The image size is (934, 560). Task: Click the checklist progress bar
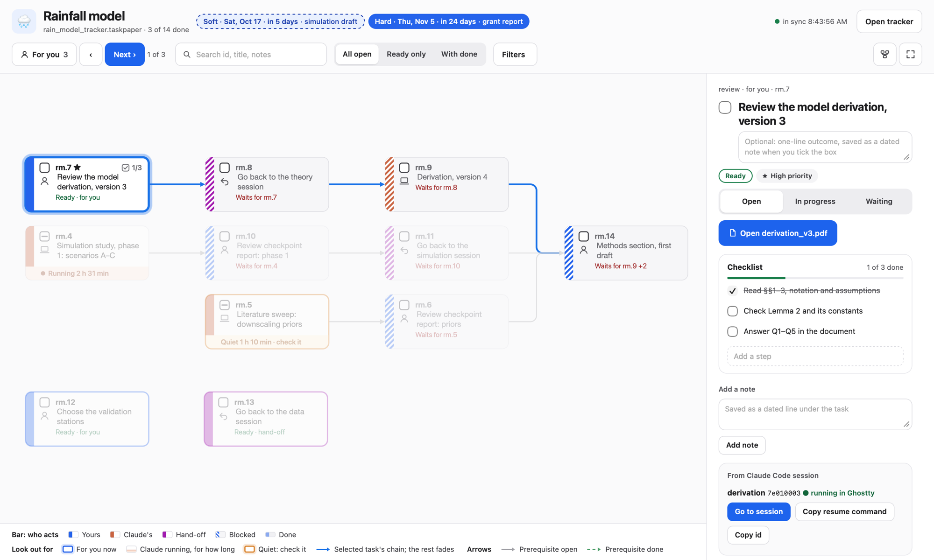point(815,278)
